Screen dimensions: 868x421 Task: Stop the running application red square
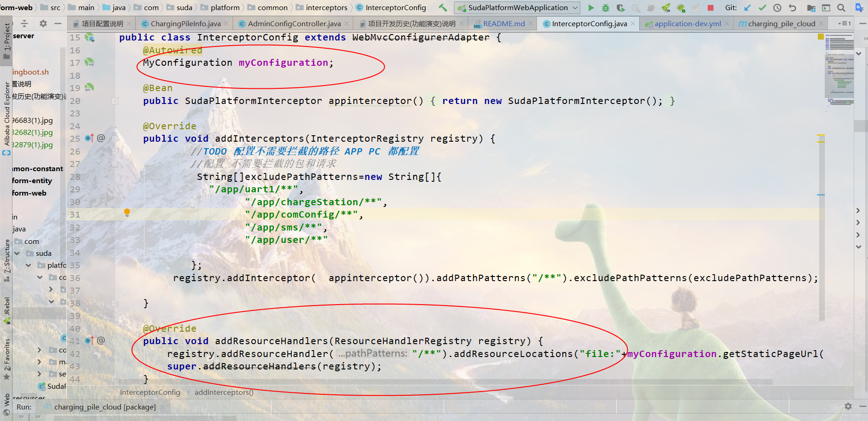[711, 8]
